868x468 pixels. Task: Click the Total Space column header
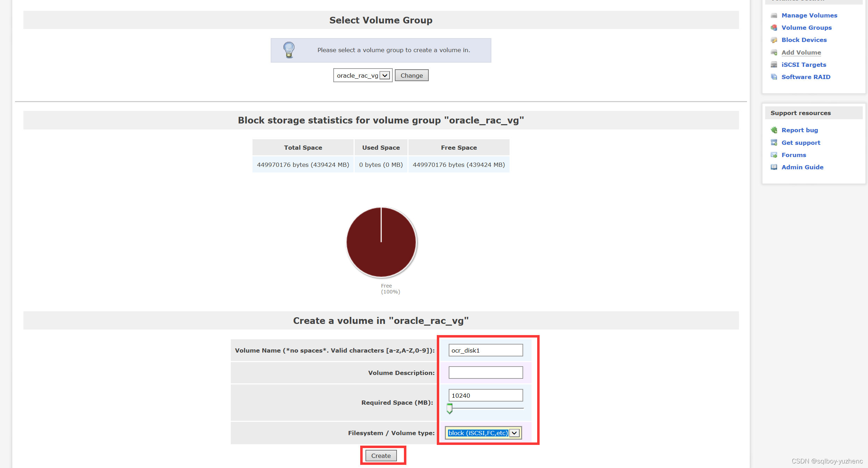pos(303,148)
